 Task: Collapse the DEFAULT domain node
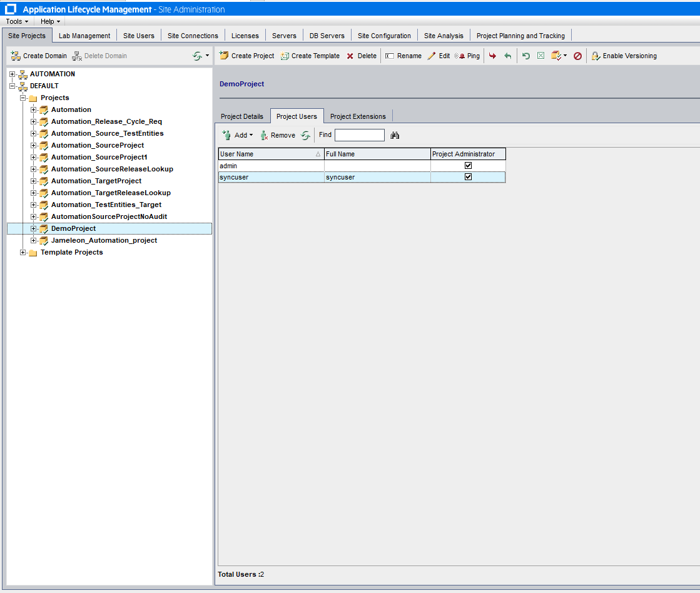(13, 86)
